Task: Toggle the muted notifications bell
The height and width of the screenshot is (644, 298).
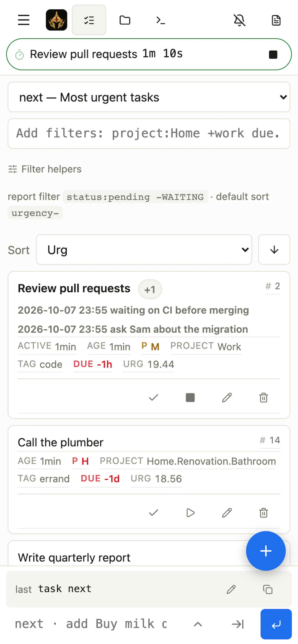Action: tap(239, 20)
